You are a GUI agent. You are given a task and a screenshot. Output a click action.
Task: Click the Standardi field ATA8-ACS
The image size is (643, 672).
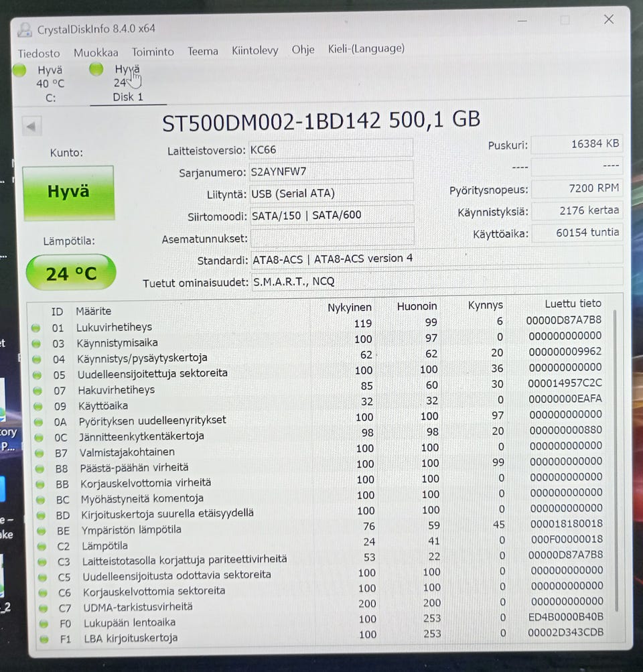point(437,259)
